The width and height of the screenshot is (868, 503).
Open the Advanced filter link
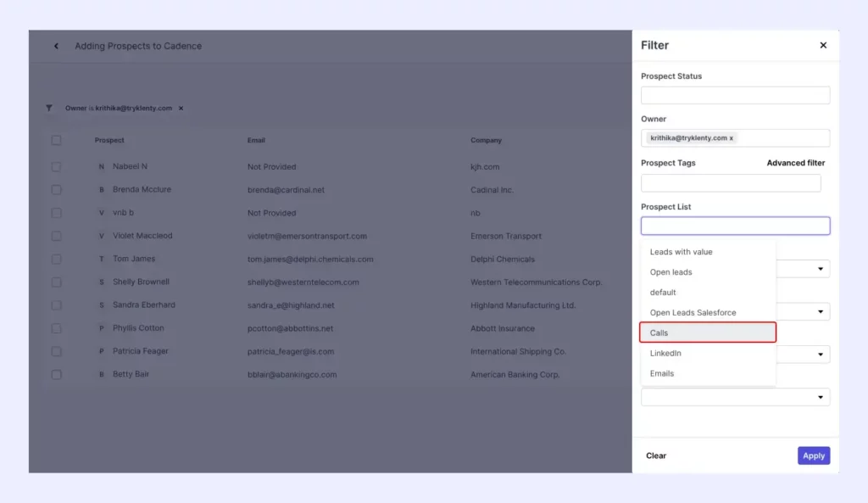coord(795,163)
